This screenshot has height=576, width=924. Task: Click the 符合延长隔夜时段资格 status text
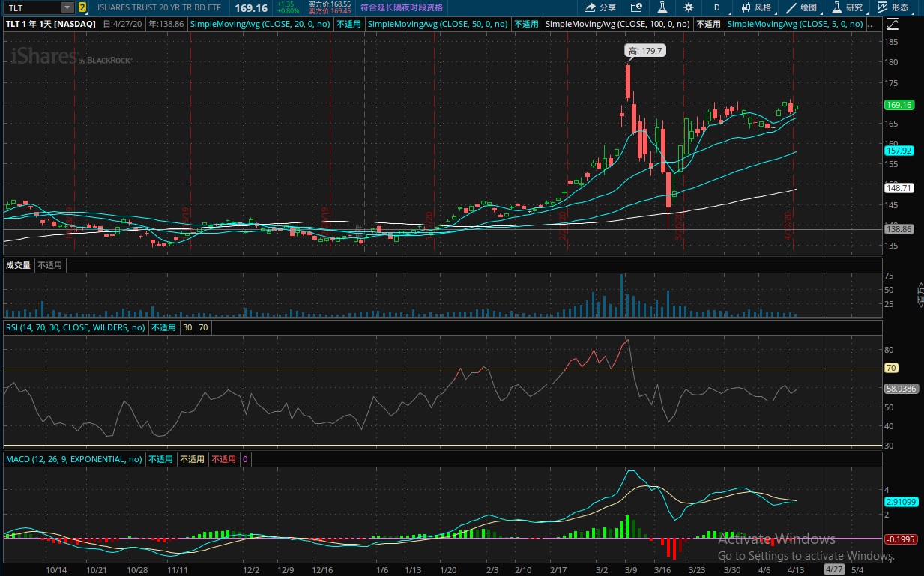click(x=402, y=7)
